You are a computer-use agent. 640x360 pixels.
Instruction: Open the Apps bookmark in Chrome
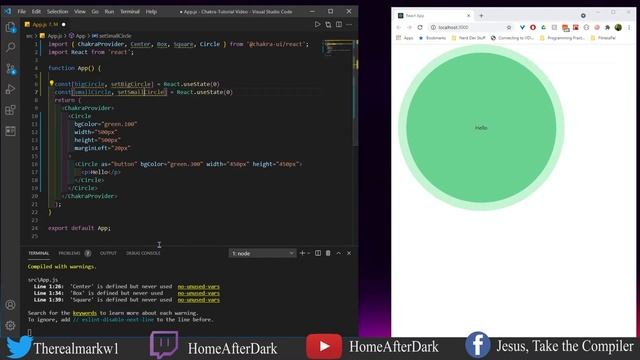(405, 38)
